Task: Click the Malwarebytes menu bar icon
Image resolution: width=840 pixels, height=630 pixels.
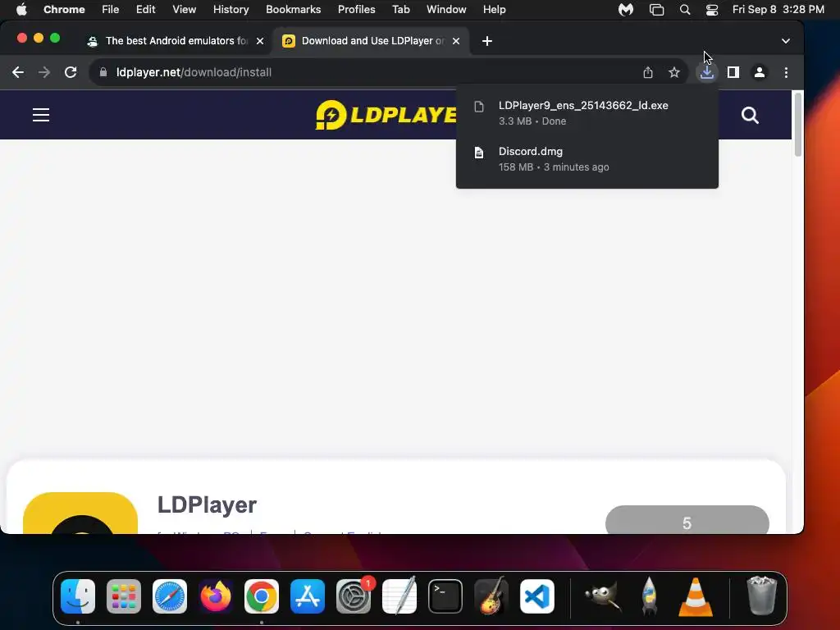Action: (x=626, y=9)
